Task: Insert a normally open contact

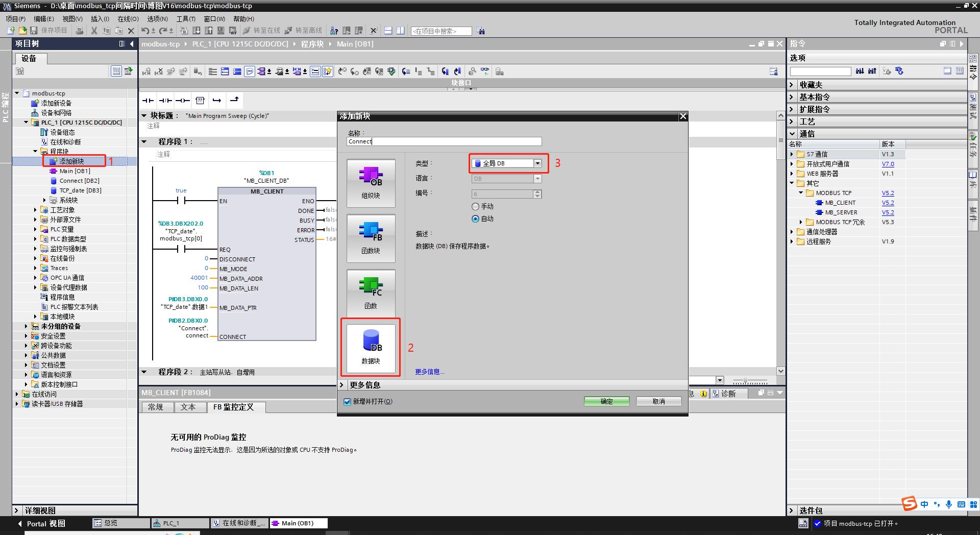Action: pyautogui.click(x=148, y=100)
